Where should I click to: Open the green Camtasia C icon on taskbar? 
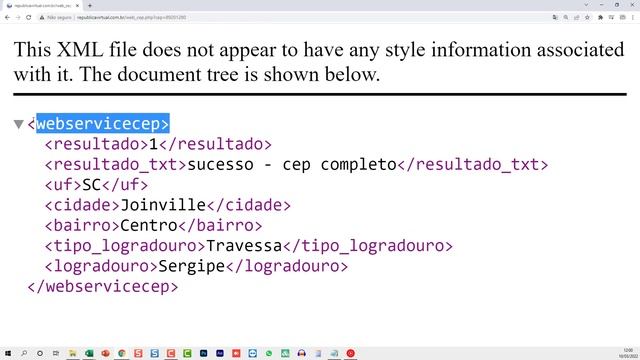pos(187,353)
